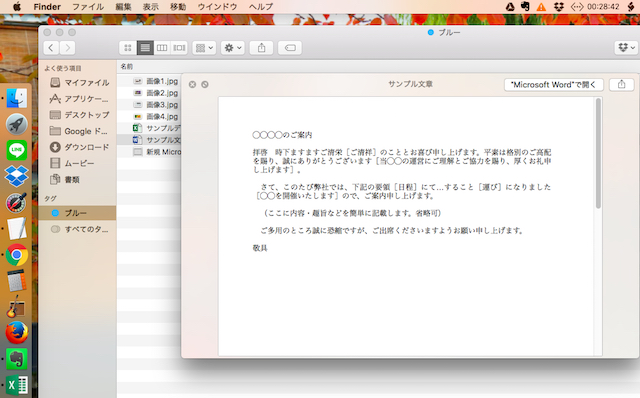640x398 pixels.
Task: Click the Finder toolbar share button
Action: point(261,48)
